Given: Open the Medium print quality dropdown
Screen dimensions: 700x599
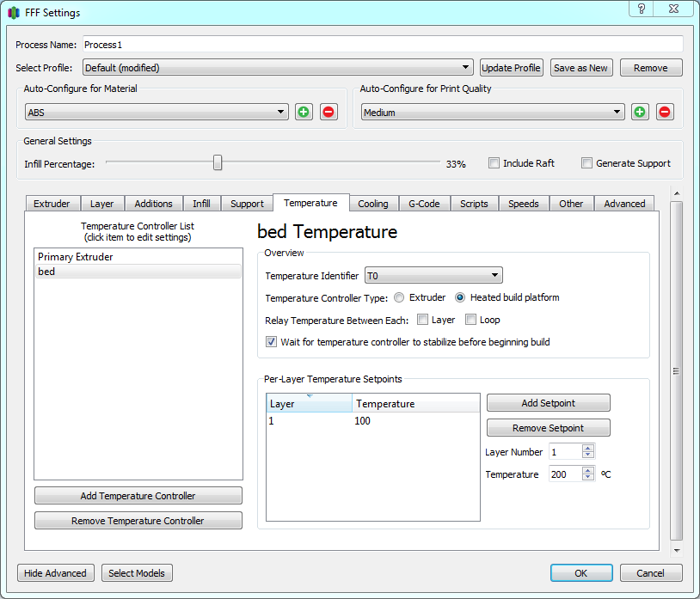Looking at the screenshot, I should 493,112.
